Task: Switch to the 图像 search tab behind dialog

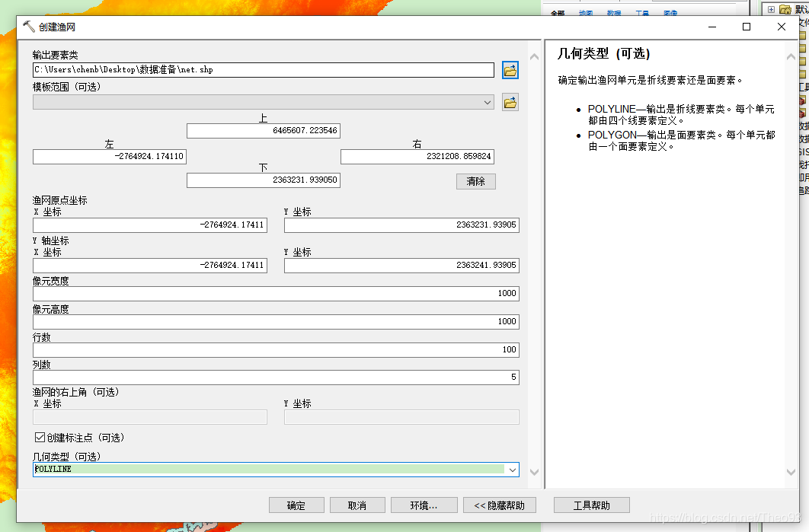Action: (670, 13)
